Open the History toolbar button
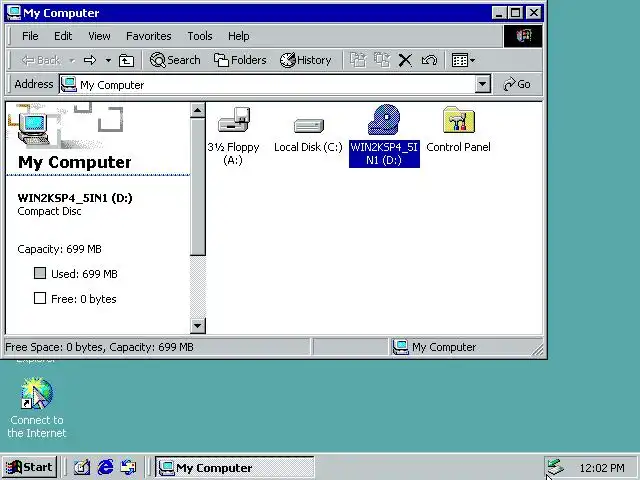This screenshot has height=480, width=640. (x=305, y=60)
